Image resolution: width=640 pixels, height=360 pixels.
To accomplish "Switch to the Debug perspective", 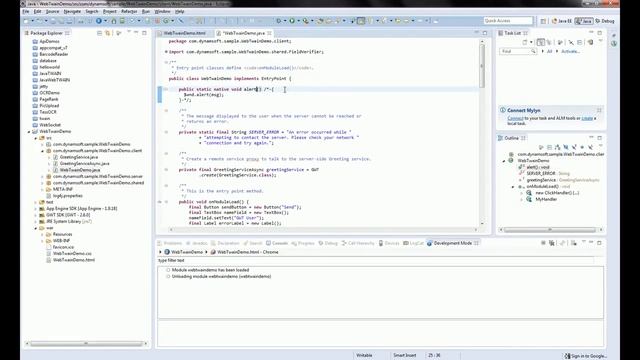I will click(x=605, y=21).
